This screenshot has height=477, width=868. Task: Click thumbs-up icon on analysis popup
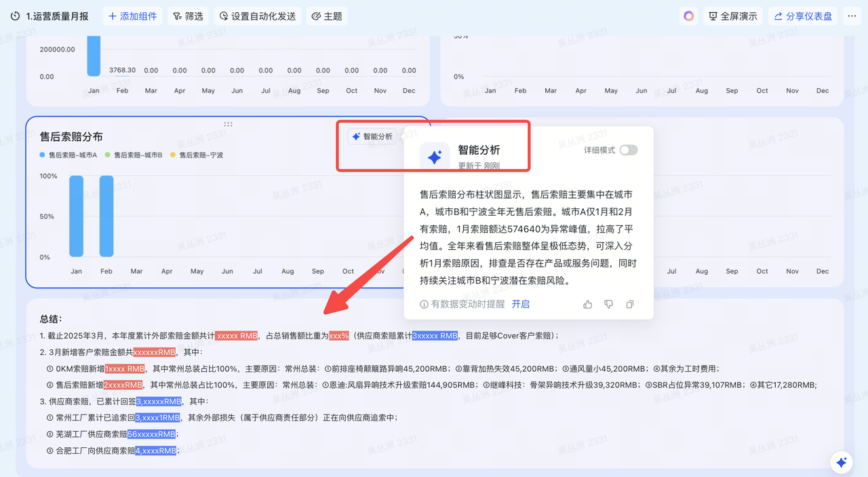pos(587,304)
